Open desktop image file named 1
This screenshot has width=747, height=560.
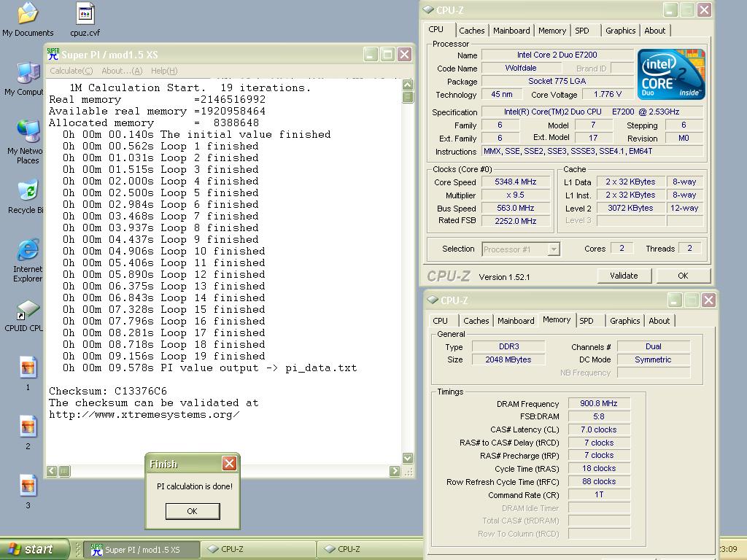point(28,373)
